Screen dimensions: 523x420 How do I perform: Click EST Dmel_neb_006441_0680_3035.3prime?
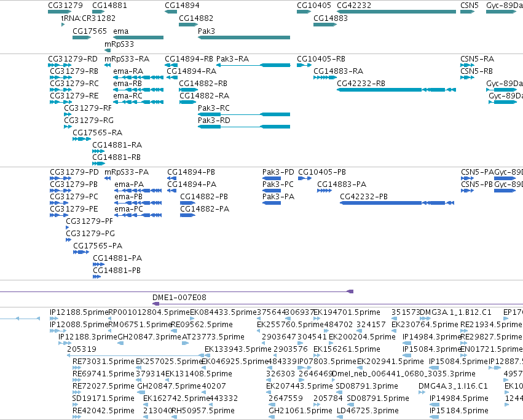pos(404,374)
